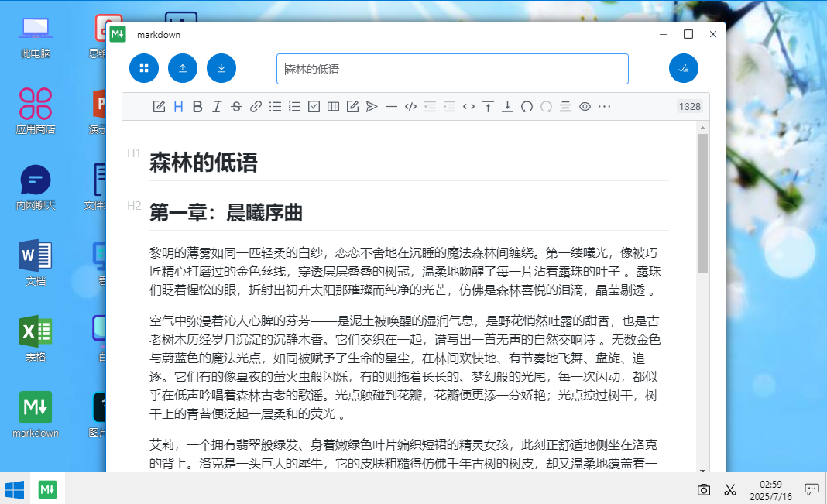Click the greyed redo icon
This screenshot has height=504, width=827.
coord(547,107)
